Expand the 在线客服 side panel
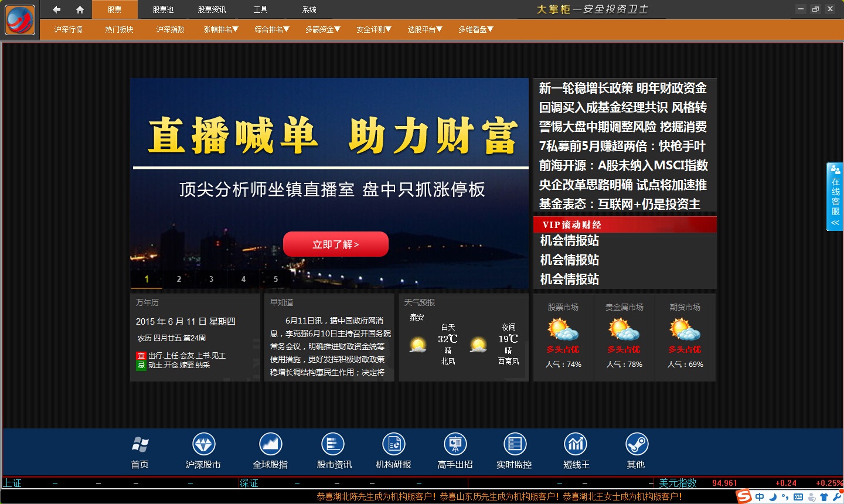 pyautogui.click(x=835, y=196)
